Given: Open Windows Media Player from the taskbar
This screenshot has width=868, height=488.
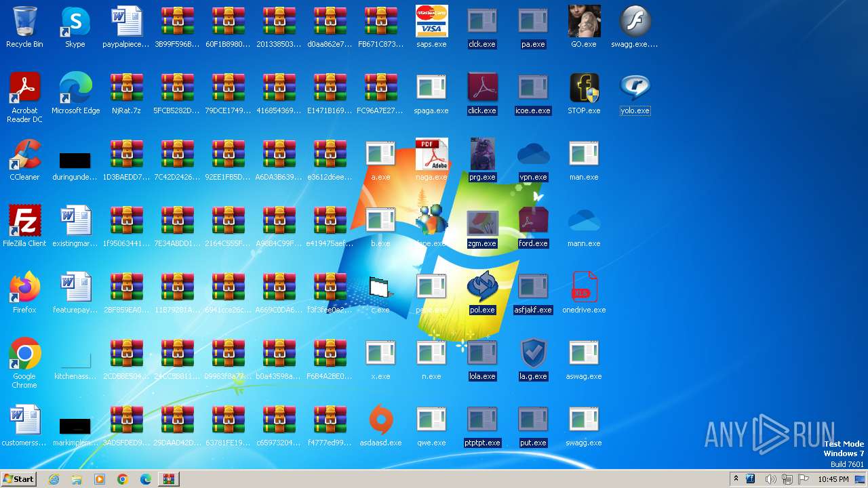Looking at the screenshot, I should 100,479.
